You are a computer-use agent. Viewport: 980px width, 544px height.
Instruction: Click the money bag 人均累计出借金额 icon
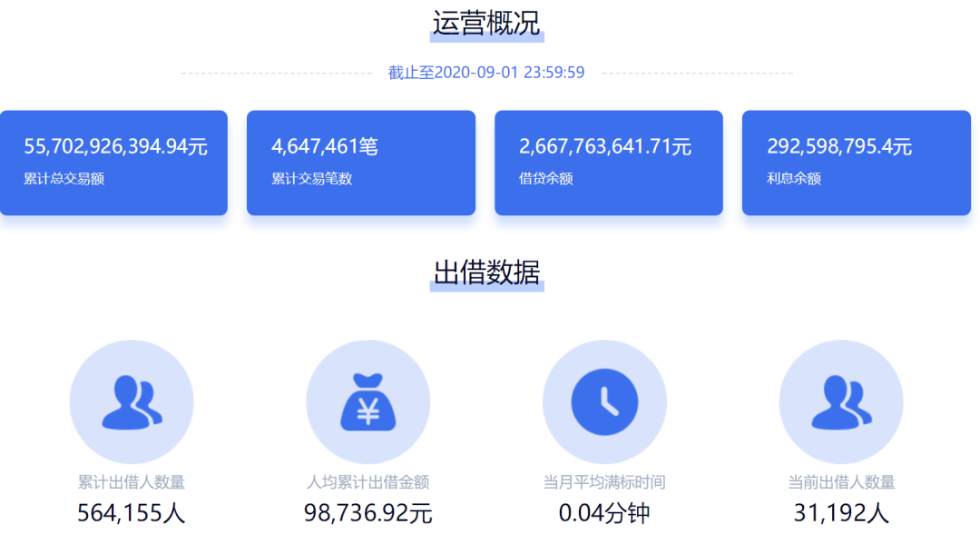click(368, 402)
